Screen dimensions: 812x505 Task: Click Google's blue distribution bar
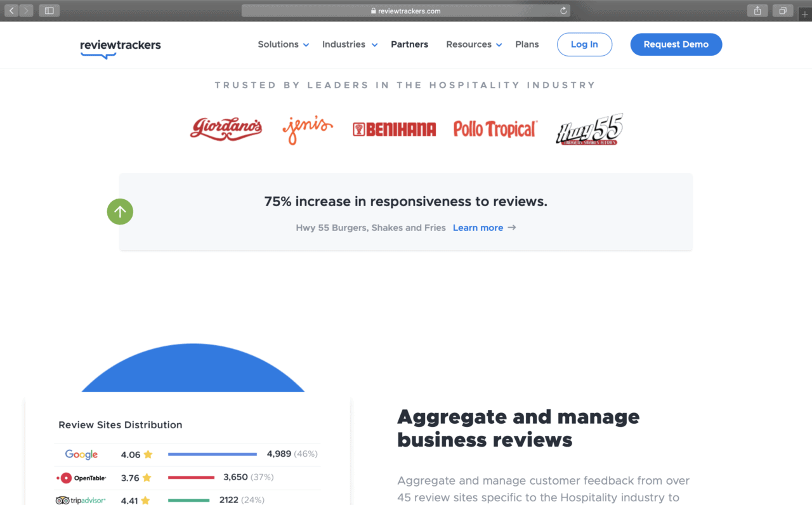(x=213, y=454)
